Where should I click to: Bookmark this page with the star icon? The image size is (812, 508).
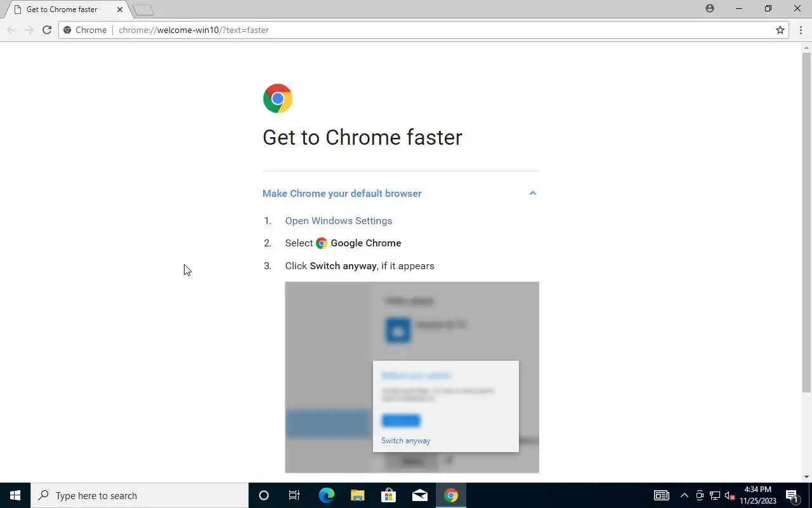[x=780, y=30]
